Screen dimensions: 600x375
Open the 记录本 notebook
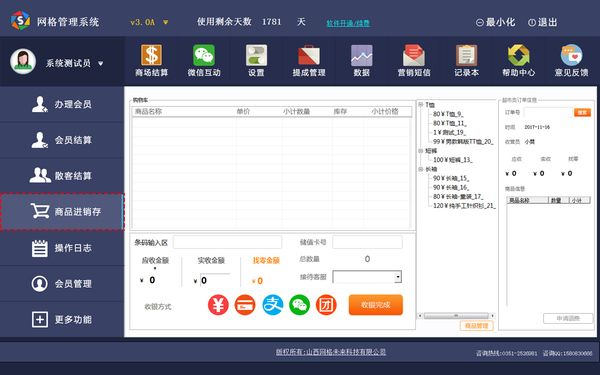click(x=466, y=60)
